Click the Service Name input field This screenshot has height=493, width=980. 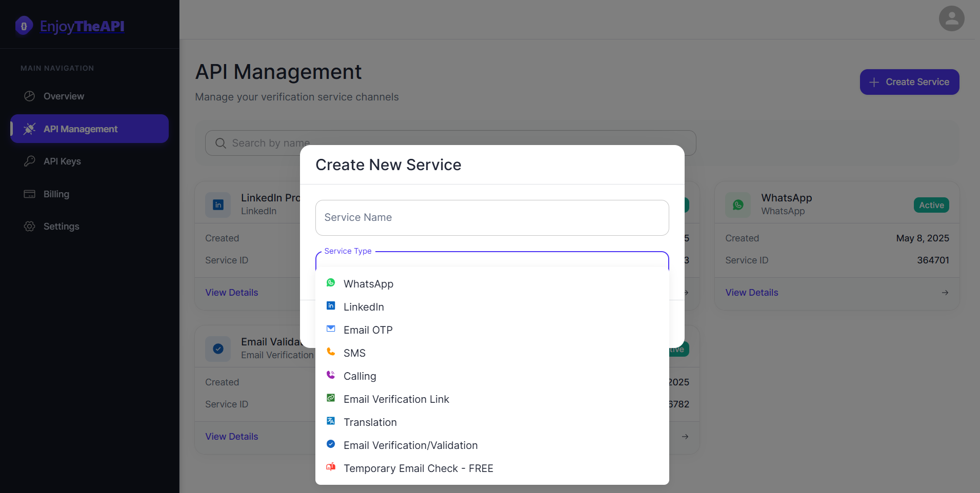pos(492,218)
